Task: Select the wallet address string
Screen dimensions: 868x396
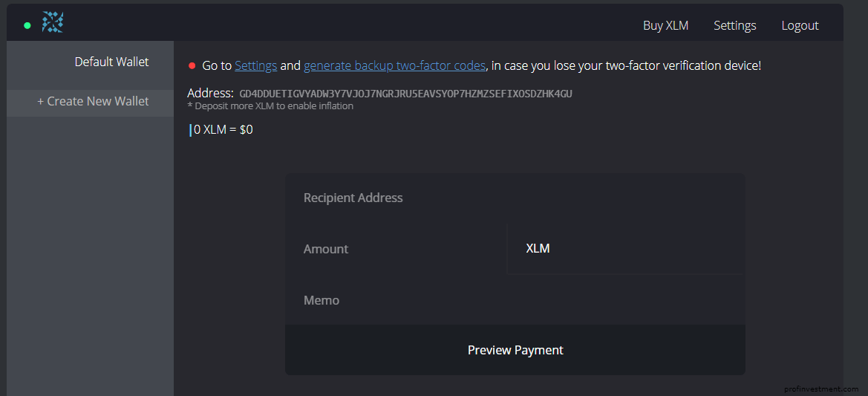Action: tap(405, 94)
